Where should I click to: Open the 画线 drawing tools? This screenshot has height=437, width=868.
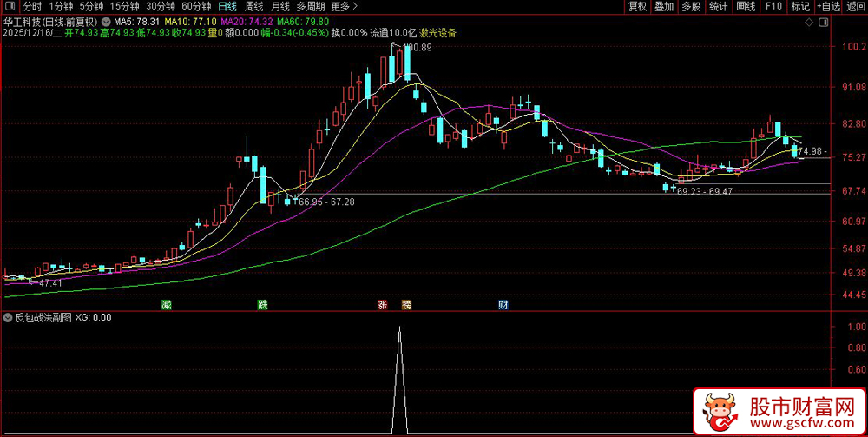coord(745,6)
